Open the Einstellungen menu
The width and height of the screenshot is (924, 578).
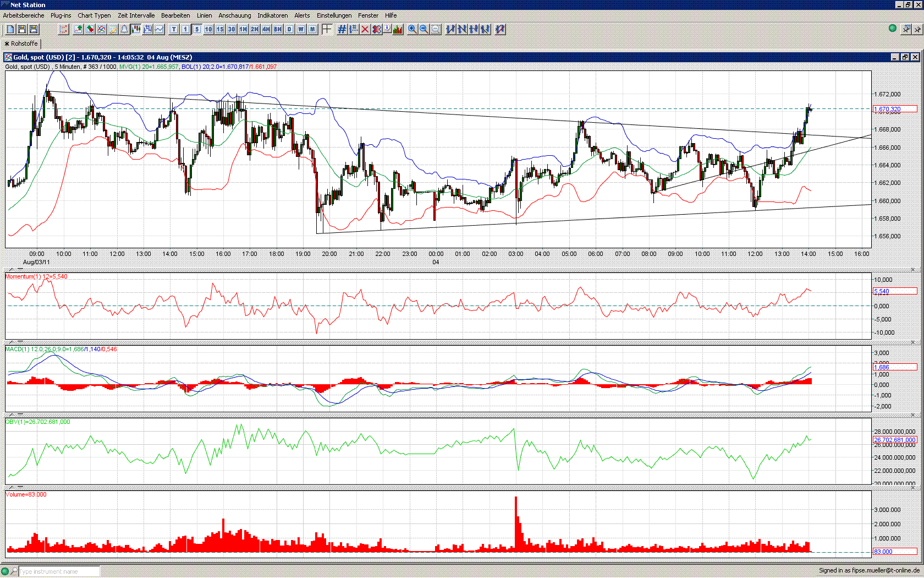pos(334,15)
